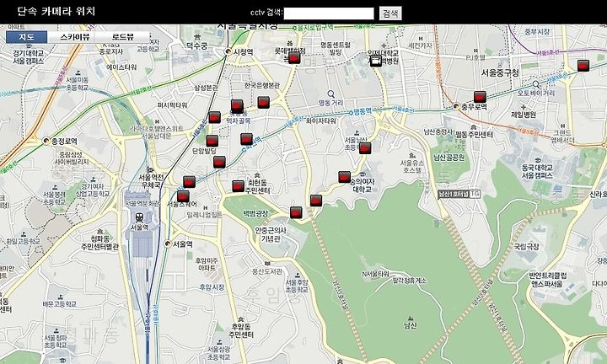607x364 pixels.
Task: Click the 서울역 train station icon
Action: tap(139, 217)
